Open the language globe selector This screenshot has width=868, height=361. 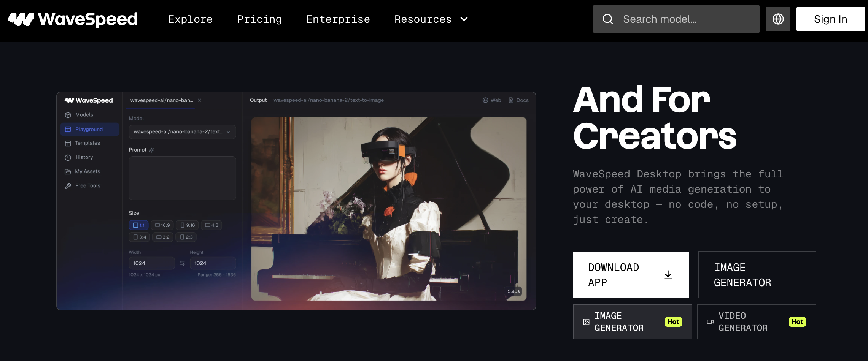[x=778, y=19]
